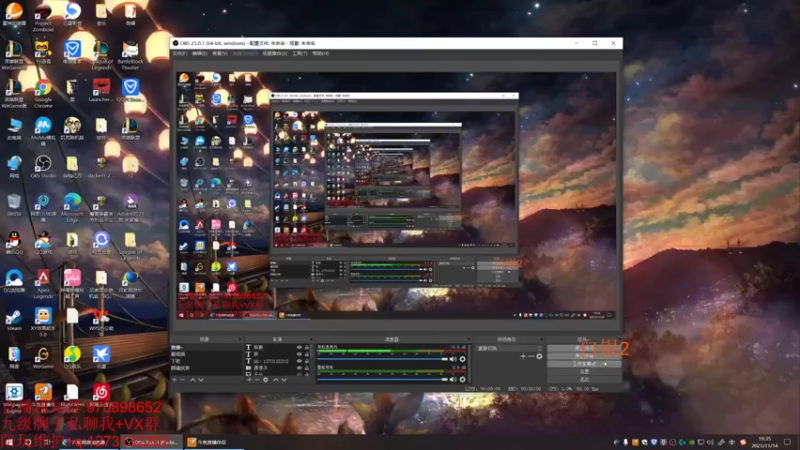The image size is (800, 450).
Task: Add a new scene with plus icon
Action: click(174, 380)
